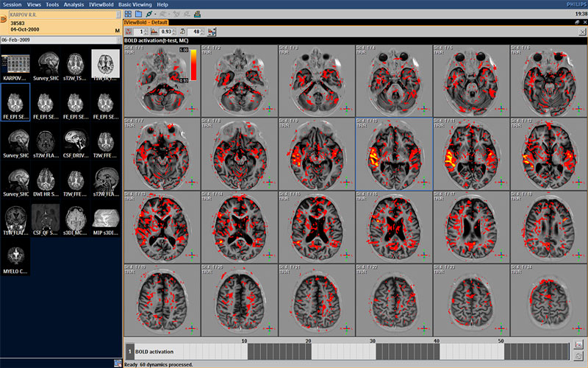
Task: Close the IViewBold panel with X button
Action: pos(584,23)
